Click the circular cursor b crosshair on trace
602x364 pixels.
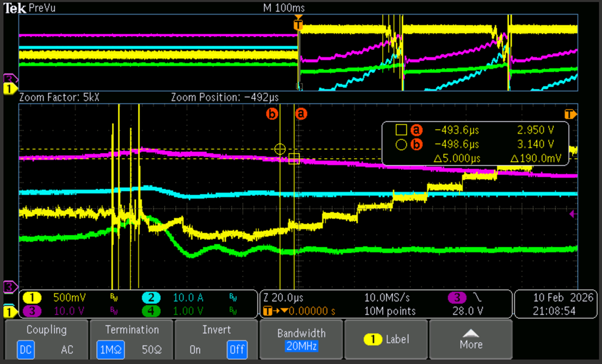[280, 149]
